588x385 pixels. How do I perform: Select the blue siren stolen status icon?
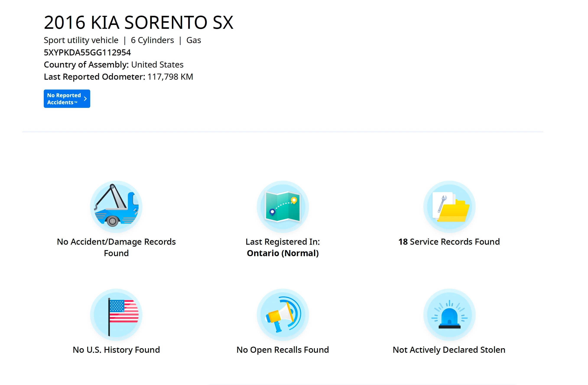[x=449, y=315]
